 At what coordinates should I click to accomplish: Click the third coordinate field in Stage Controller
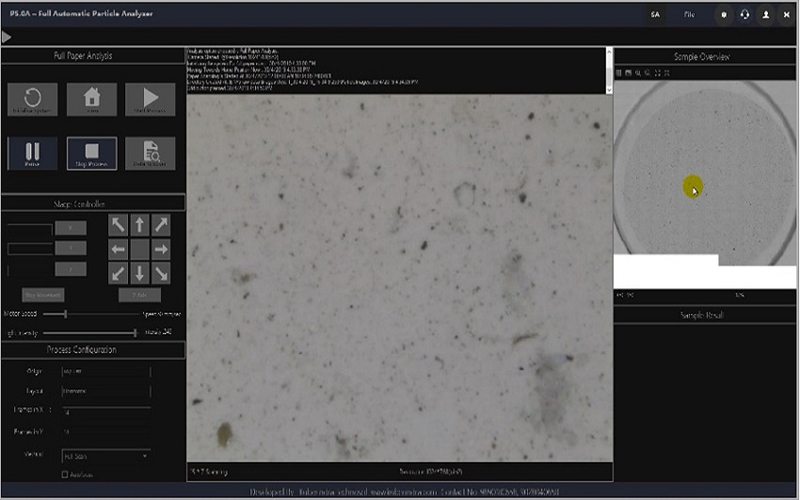[30, 270]
